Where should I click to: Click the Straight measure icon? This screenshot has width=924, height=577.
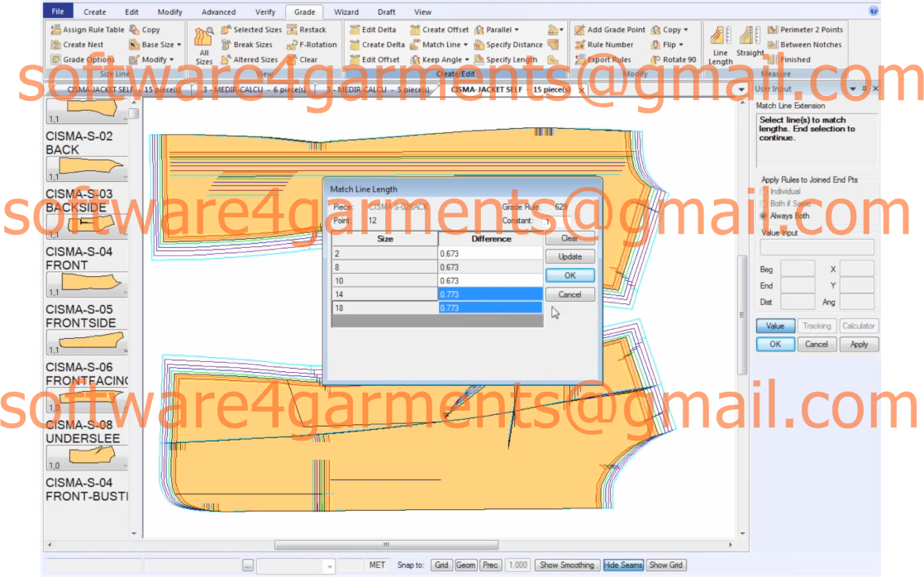(750, 42)
